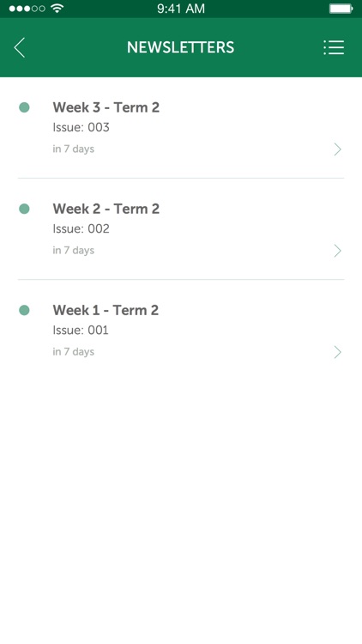Tap the 9:41 AM clock
The image size is (362, 644).
point(181,9)
